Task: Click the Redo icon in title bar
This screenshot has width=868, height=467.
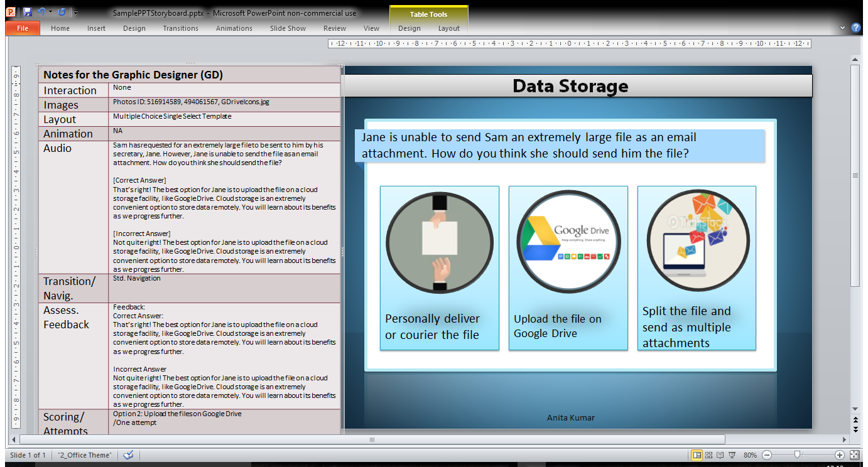Action: coord(61,12)
